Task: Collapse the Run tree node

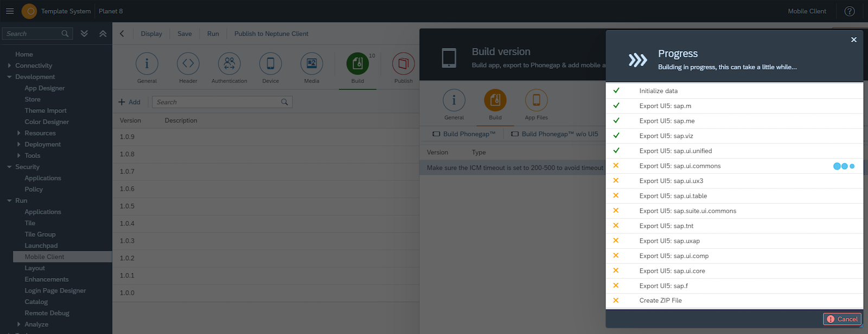Action: (9, 200)
